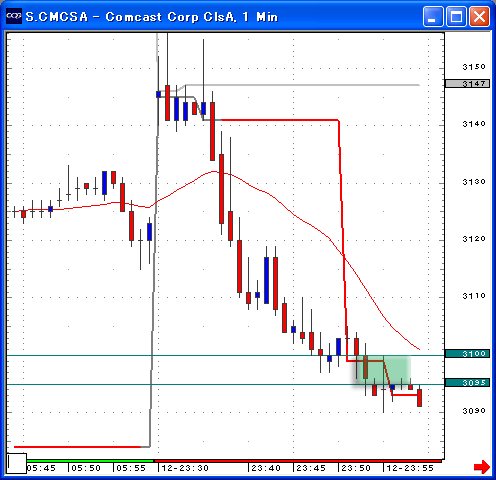This screenshot has width=496, height=480.
Task: Click the 3140 price scale value
Action: tap(474, 124)
